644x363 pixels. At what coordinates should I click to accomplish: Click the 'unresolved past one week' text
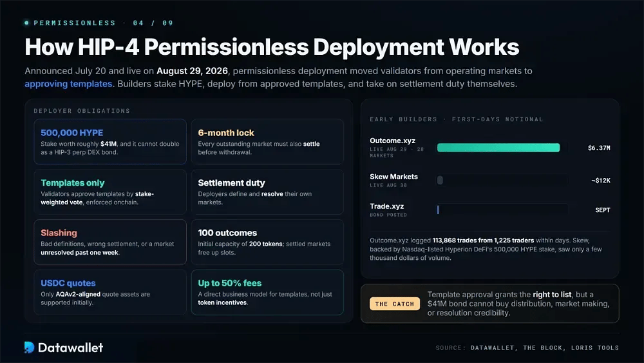coord(79,253)
